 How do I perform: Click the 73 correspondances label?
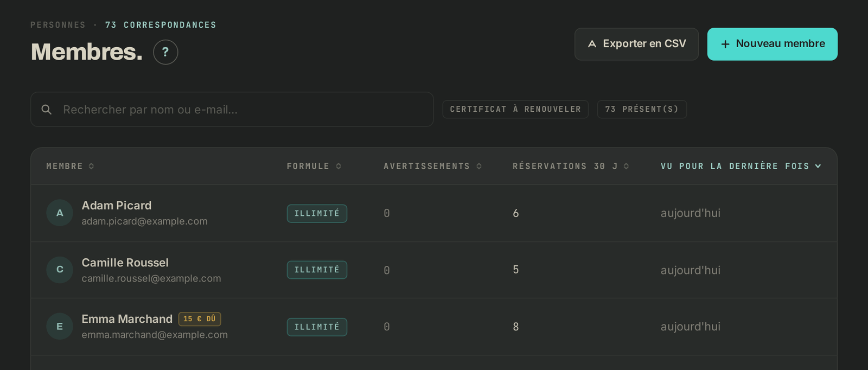pyautogui.click(x=161, y=25)
